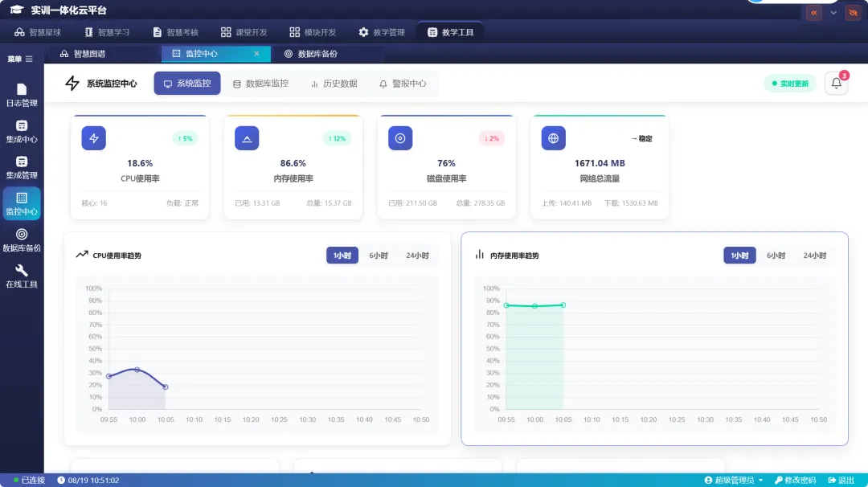Click the disk ↓2% change badge
The width and height of the screenshot is (868, 487).
492,138
